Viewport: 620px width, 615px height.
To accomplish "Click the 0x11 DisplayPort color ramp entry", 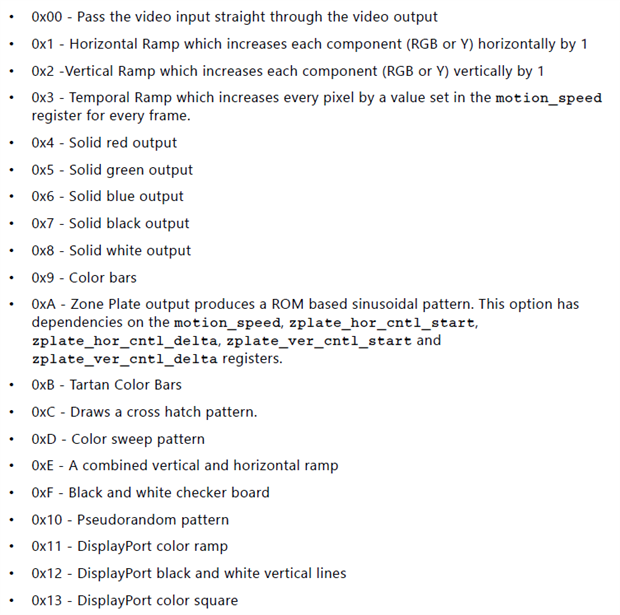I will click(x=130, y=547).
